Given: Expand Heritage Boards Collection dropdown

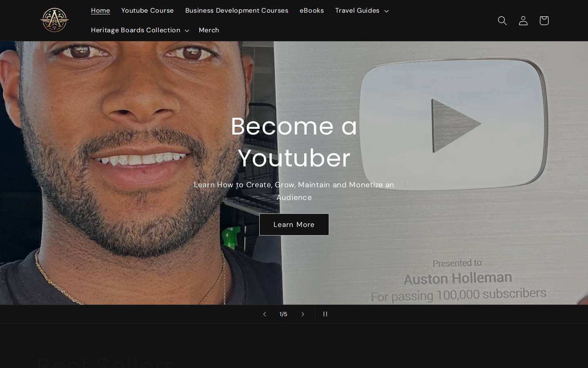Looking at the screenshot, I should [140, 30].
